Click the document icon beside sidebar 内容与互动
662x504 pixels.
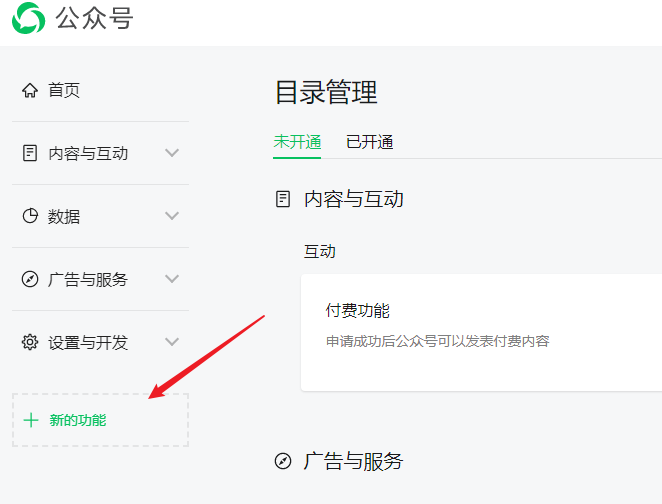30,153
